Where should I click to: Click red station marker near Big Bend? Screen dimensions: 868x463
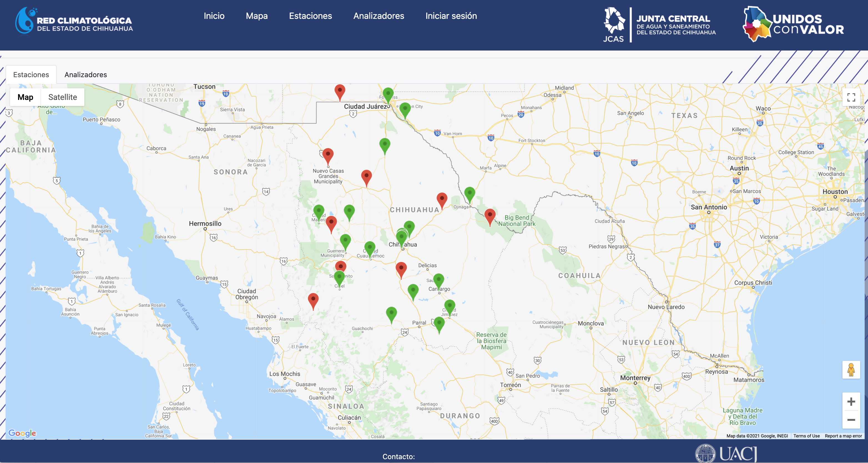point(489,215)
